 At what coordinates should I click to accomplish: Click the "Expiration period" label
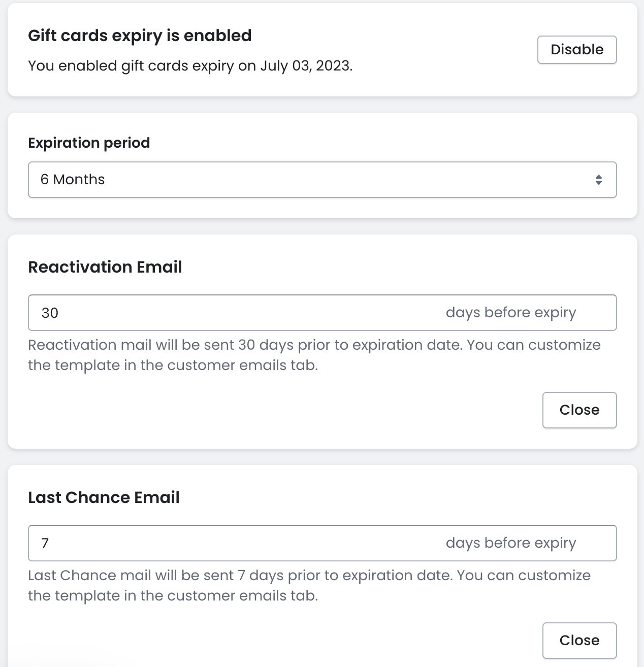coord(89,143)
